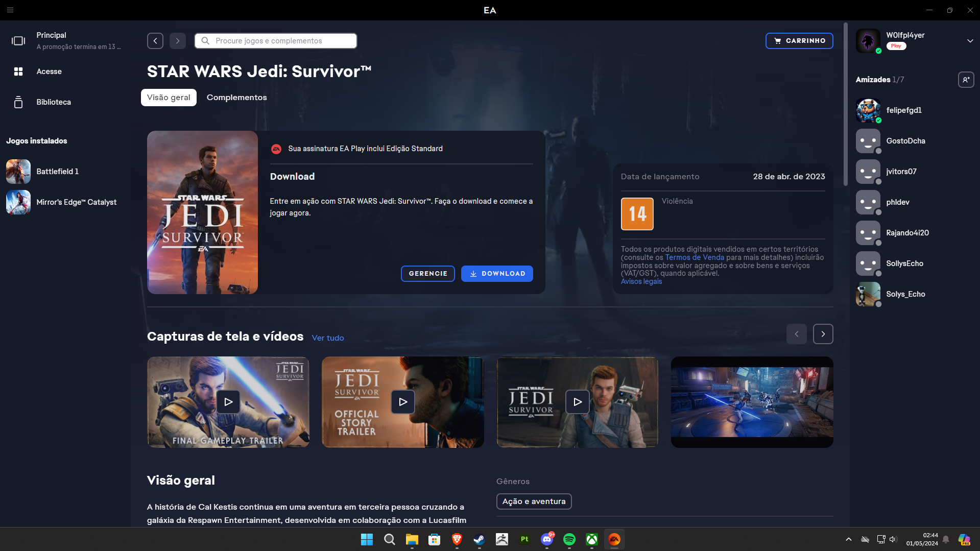Expand the W0lfpl4yer profile dropdown
Screen dimensions: 980x551
click(970, 41)
